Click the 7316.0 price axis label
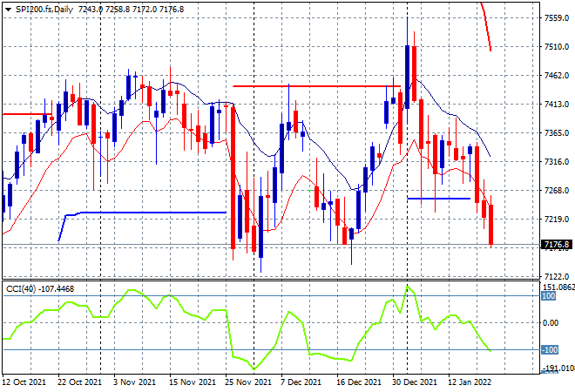575x392 pixels. coord(557,162)
